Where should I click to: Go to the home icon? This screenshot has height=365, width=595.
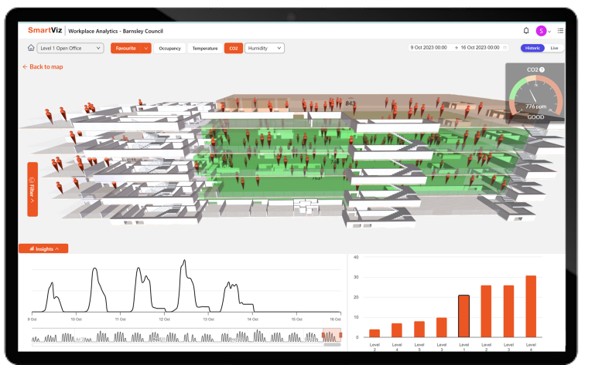[x=31, y=48]
